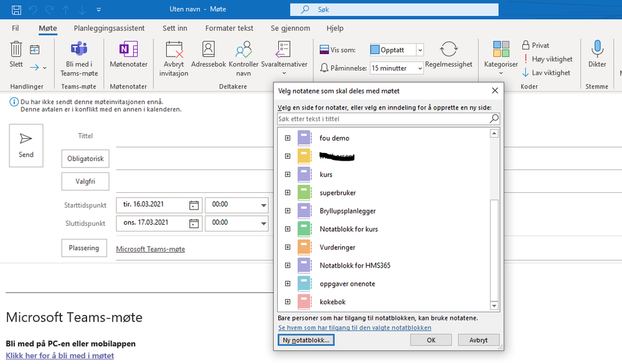Open the Kategoriser color categories
The image size is (622, 364).
(x=501, y=58)
